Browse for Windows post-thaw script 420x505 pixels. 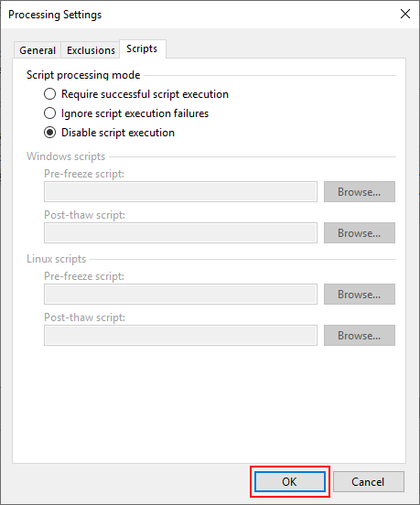(x=360, y=233)
